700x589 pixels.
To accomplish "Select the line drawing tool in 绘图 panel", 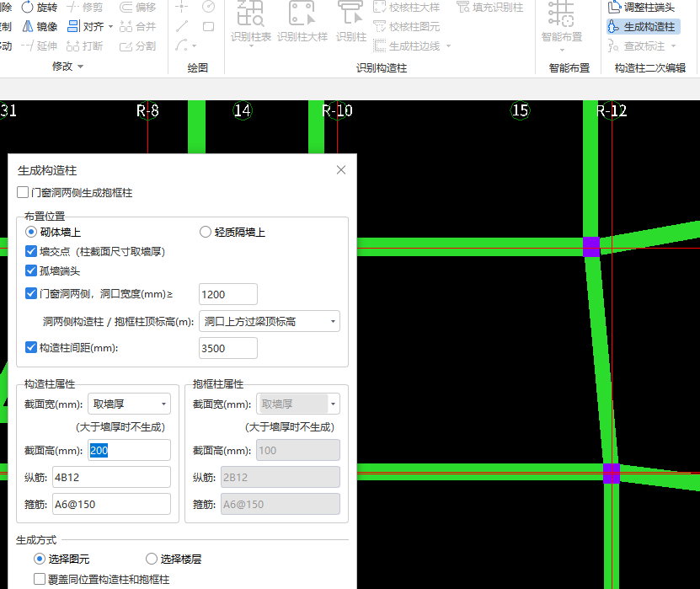I will (182, 26).
